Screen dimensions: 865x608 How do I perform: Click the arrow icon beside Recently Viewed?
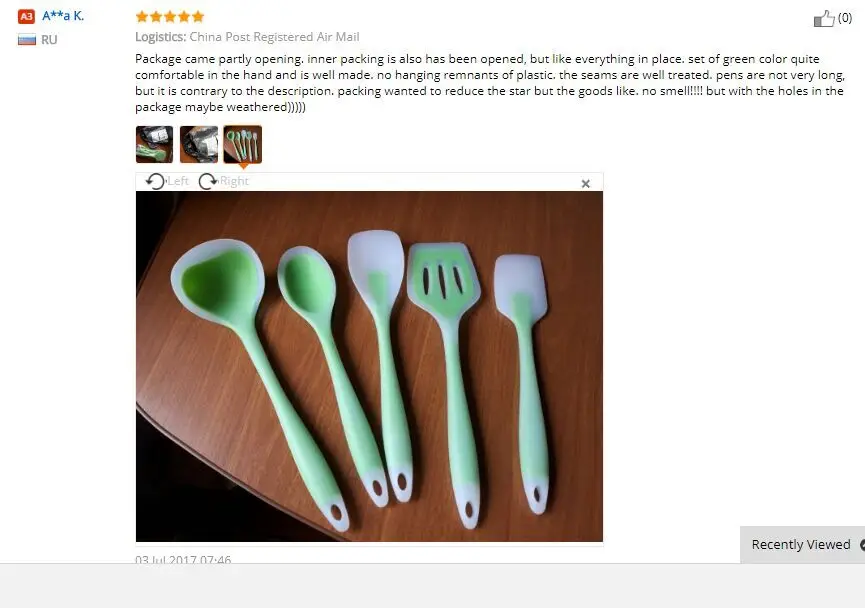point(862,545)
